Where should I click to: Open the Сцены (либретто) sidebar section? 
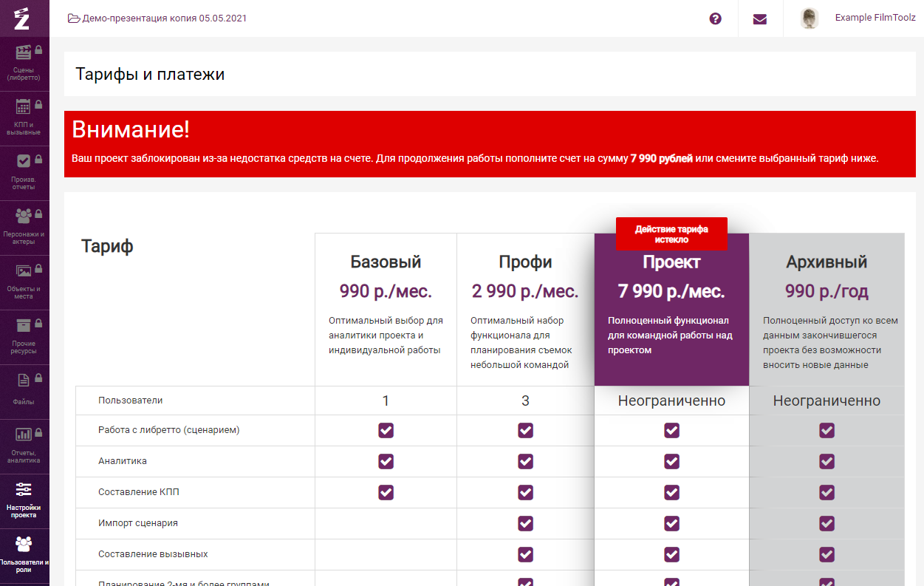(x=24, y=64)
